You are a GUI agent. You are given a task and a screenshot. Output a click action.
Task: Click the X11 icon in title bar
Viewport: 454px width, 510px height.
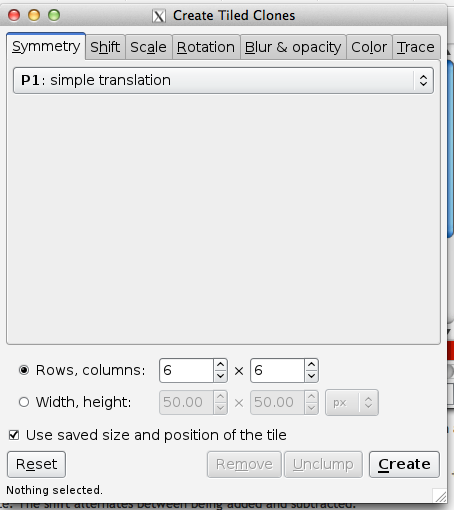tap(159, 16)
